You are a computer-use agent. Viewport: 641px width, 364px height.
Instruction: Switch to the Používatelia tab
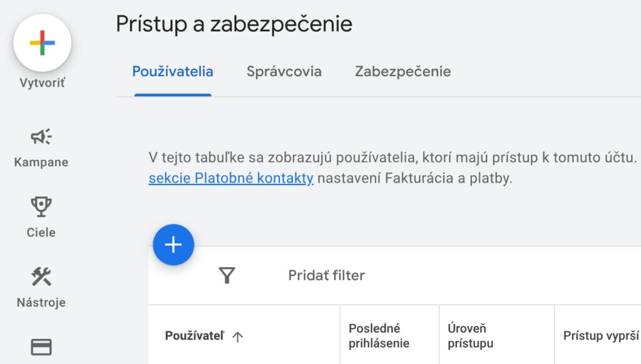(173, 71)
